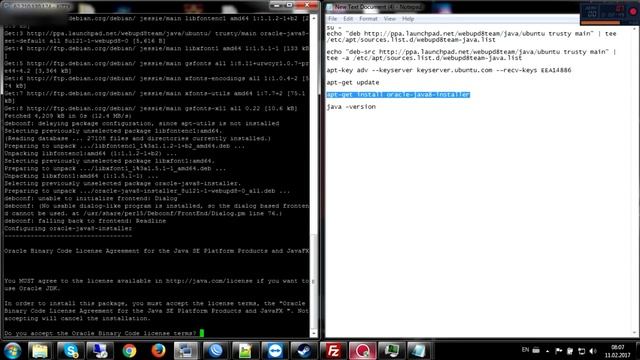640x360 pixels.
Task: Click terminal license prompt input cursor
Action: click(x=202, y=333)
